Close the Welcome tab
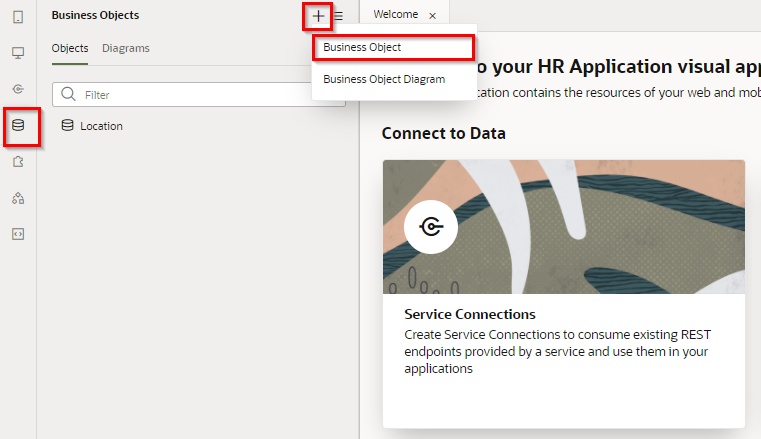The width and height of the screenshot is (761, 439). [432, 16]
